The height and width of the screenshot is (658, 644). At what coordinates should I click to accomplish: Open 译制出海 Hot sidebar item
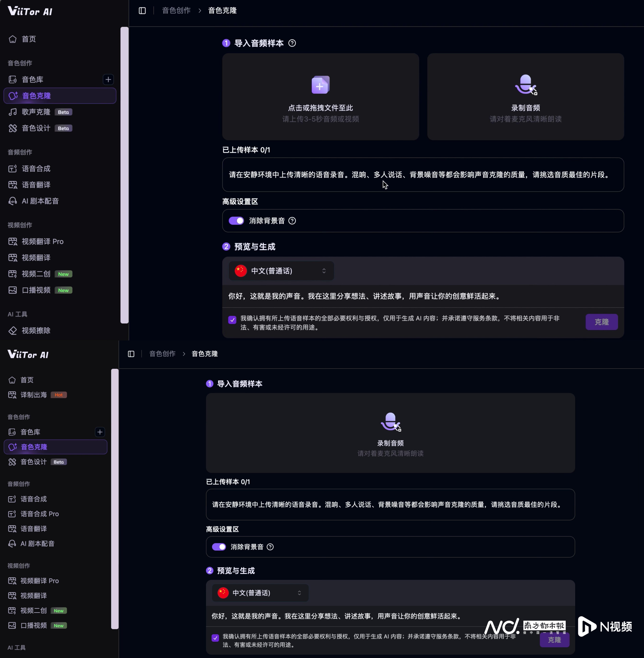tap(34, 395)
